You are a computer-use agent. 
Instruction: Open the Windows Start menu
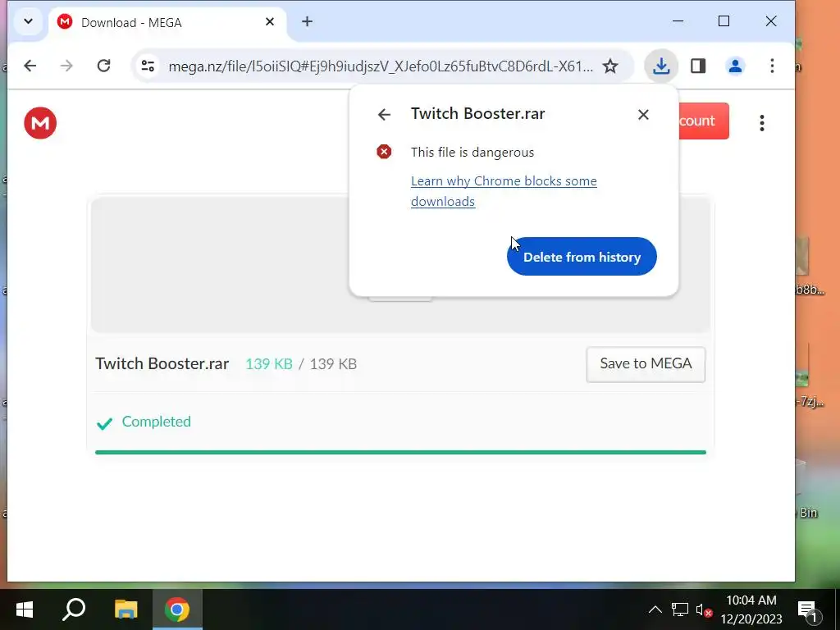[x=25, y=609]
